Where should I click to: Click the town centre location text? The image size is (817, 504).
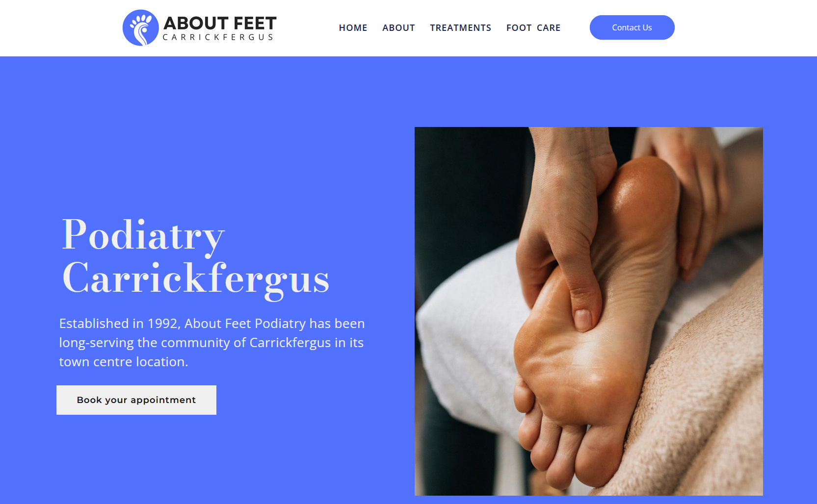[x=124, y=362]
